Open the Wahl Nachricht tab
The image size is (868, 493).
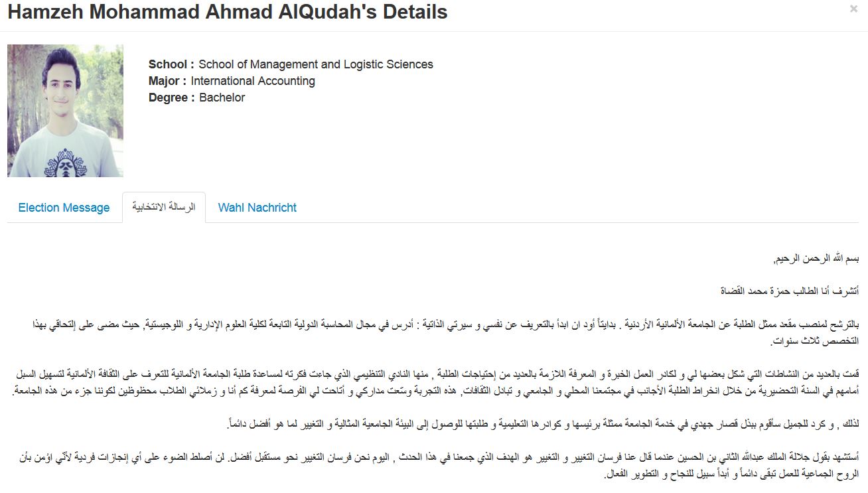click(257, 208)
